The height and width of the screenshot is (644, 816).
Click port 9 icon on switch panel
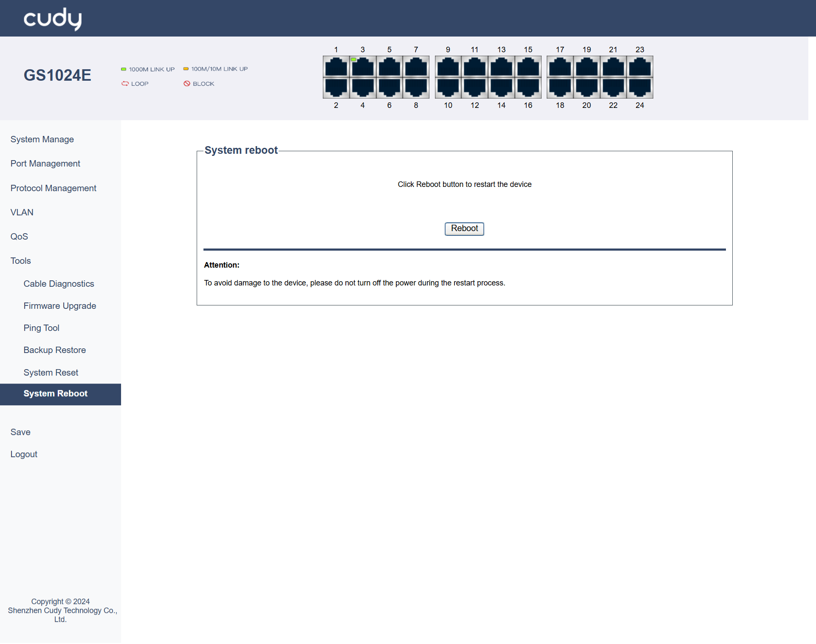(448, 67)
